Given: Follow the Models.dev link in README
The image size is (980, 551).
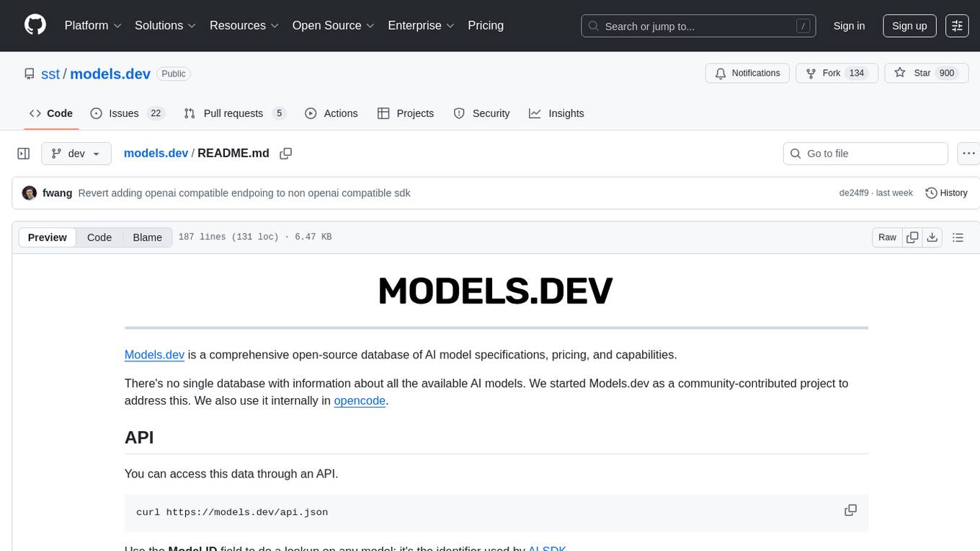Looking at the screenshot, I should tap(155, 355).
